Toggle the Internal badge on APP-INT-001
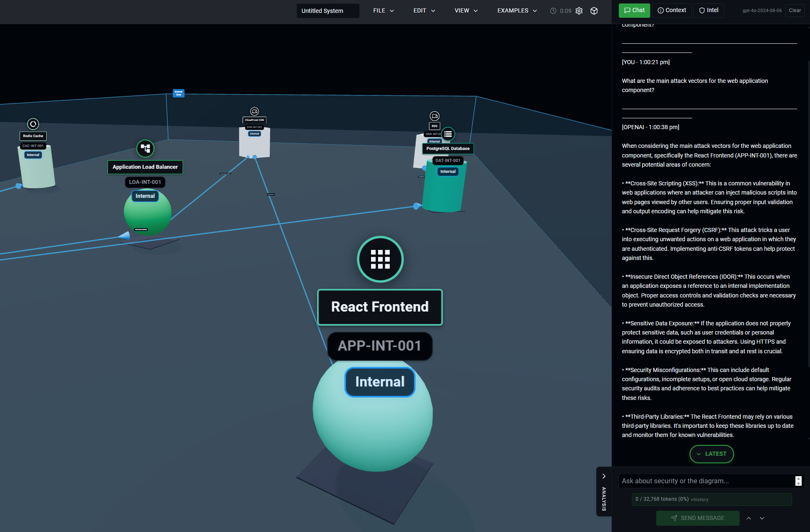 [x=380, y=382]
